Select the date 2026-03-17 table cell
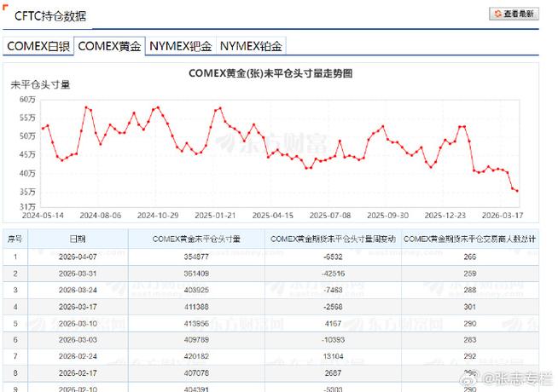This screenshot has width=558, height=392. 78,307
